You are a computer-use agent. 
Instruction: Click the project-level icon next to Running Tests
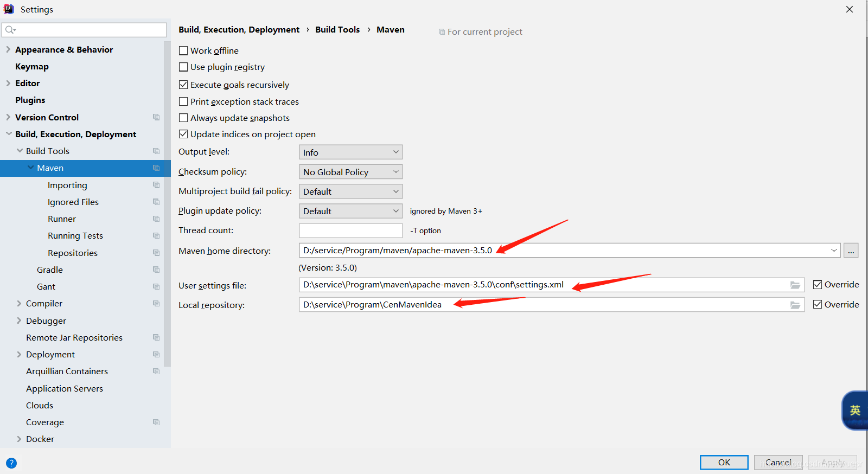tap(156, 235)
